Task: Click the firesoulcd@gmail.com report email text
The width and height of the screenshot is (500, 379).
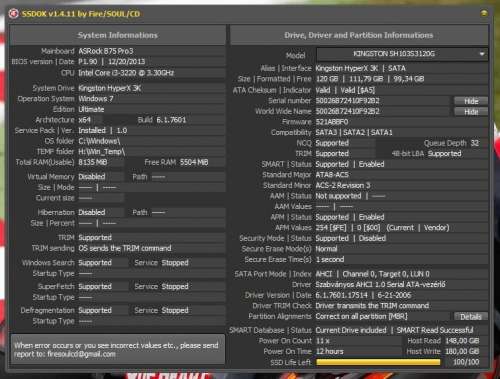Action: pyautogui.click(x=82, y=354)
